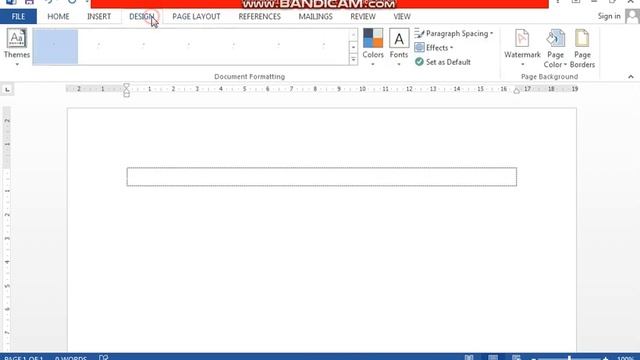This screenshot has width=640, height=360.
Task: Click the user account avatar icon
Action: 632,16
